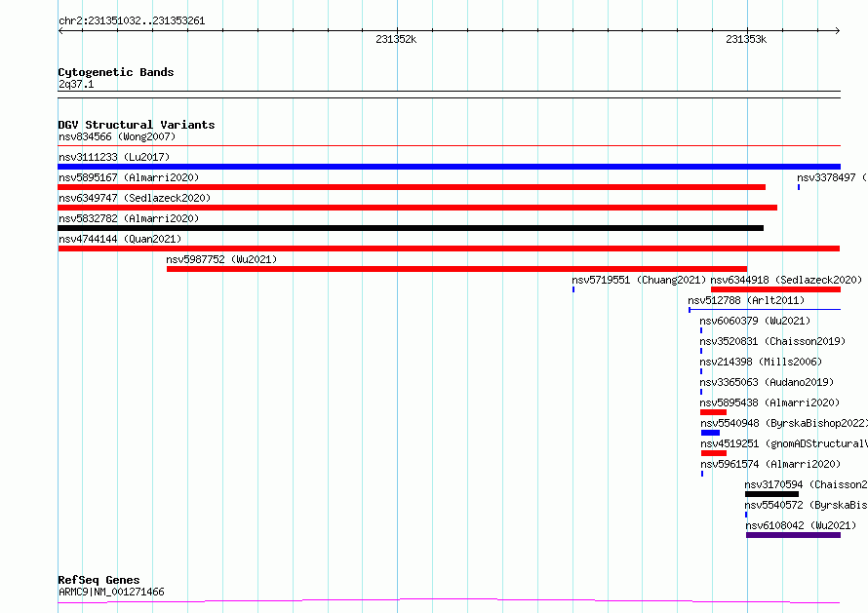868x613 pixels.
Task: Click the nsv3365063 (Audano2019) label
Action: click(767, 382)
